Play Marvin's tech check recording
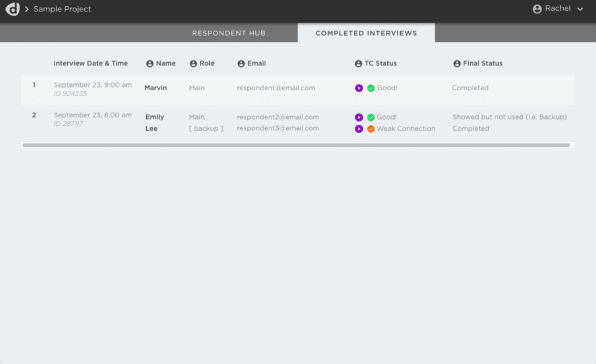Image resolution: width=596 pixels, height=364 pixels. pos(359,88)
